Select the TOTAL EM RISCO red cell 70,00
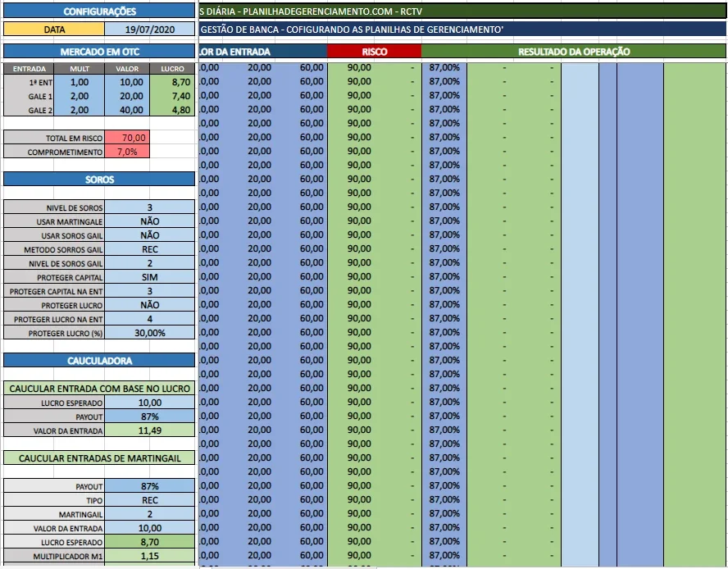Viewport: 728px width, 569px height. click(x=127, y=138)
